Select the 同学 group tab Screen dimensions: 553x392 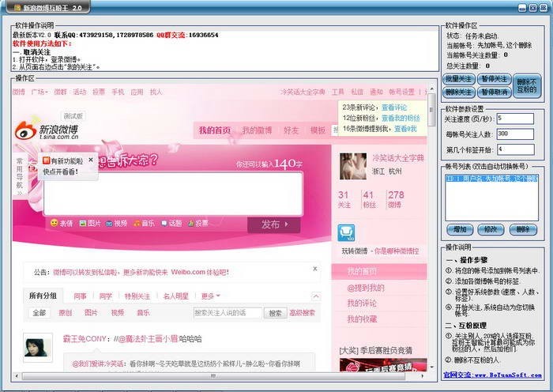tap(105, 296)
